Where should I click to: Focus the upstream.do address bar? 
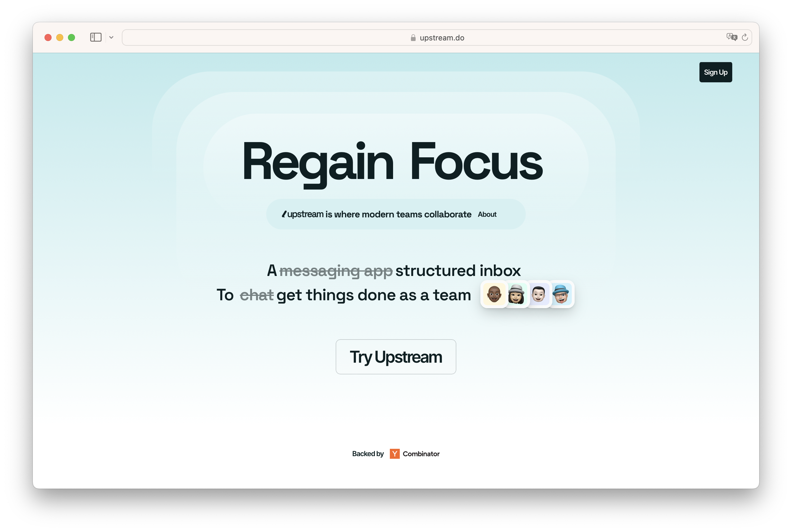click(436, 38)
